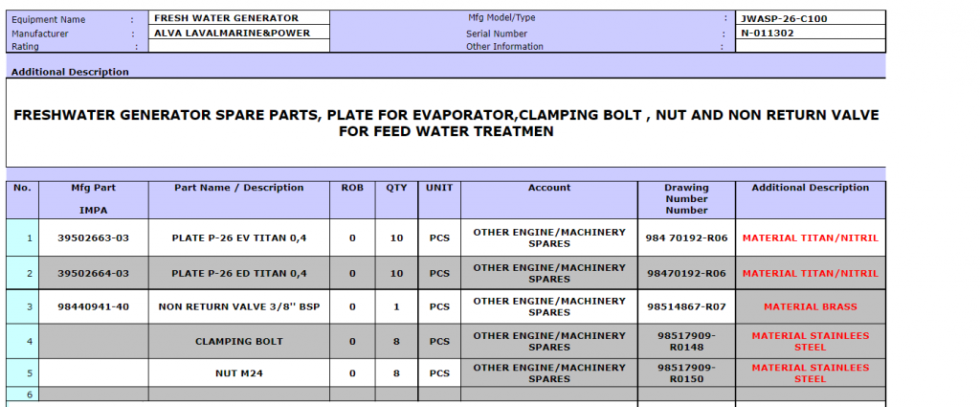Click the red MATERIAL BRASS description
This screenshot has width=980, height=407.
[x=810, y=306]
